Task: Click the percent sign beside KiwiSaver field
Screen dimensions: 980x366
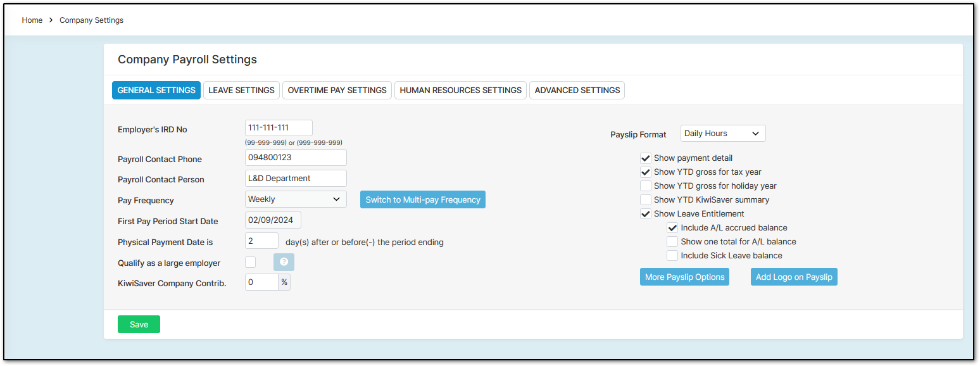Action: tap(285, 282)
